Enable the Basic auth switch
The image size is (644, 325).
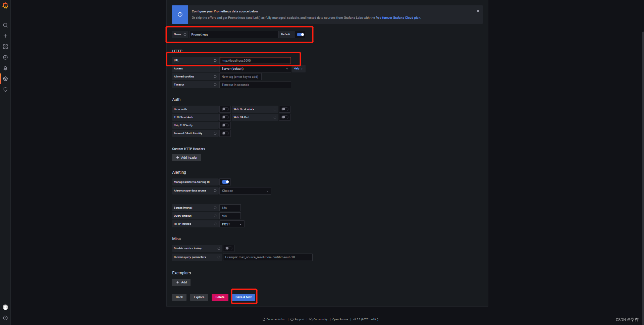(x=225, y=109)
